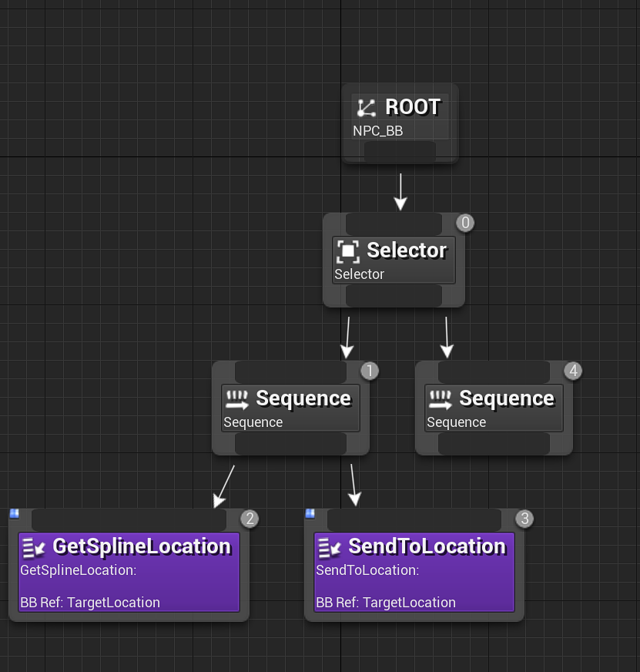Select the NPC_BB label in the ROOT node
640x672 pixels.
pyautogui.click(x=377, y=131)
